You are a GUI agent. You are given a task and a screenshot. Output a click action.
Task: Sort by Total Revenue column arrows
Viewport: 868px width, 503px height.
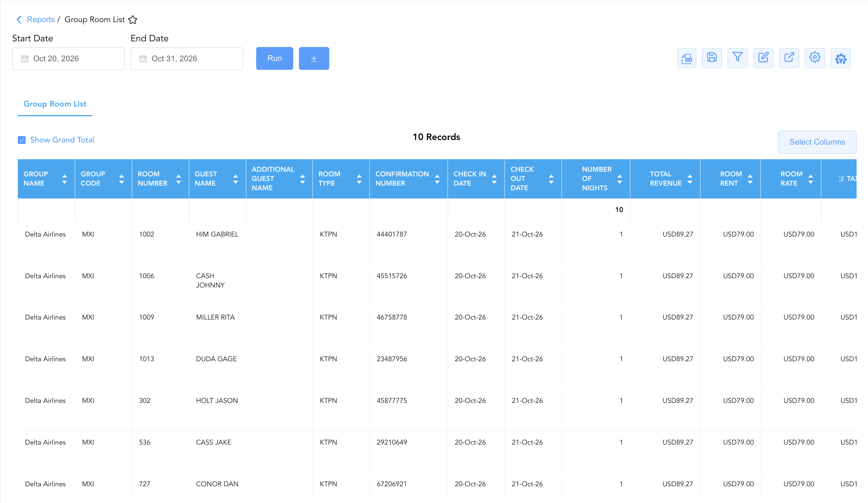pos(690,179)
